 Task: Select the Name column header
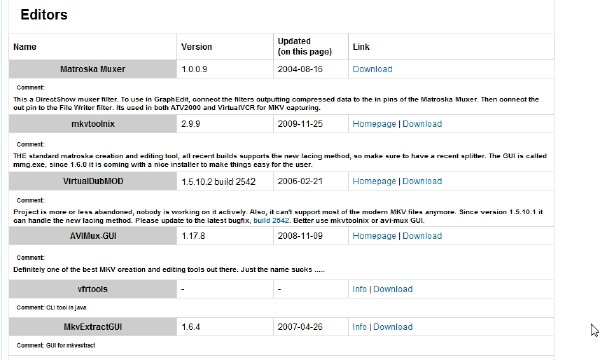(x=25, y=47)
